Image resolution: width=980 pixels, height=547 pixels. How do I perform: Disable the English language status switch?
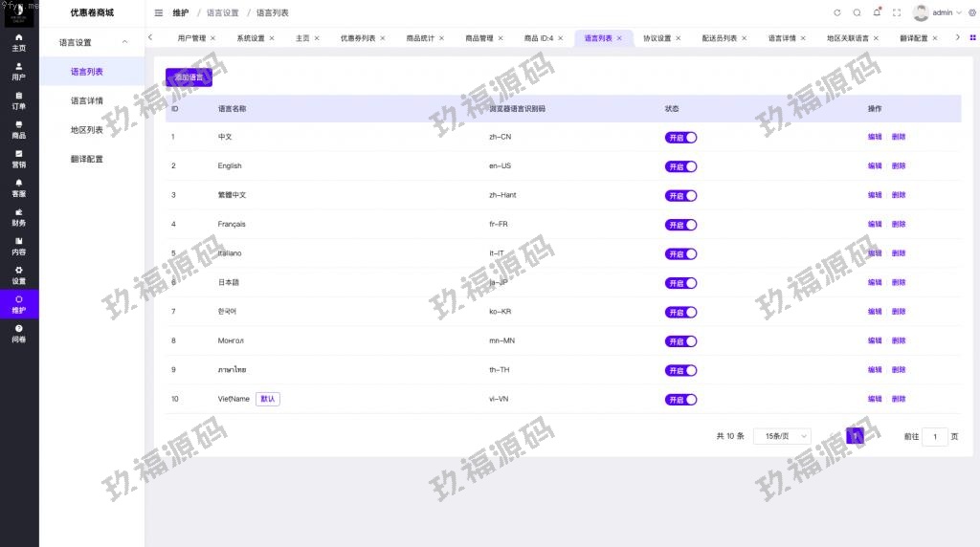tap(680, 166)
